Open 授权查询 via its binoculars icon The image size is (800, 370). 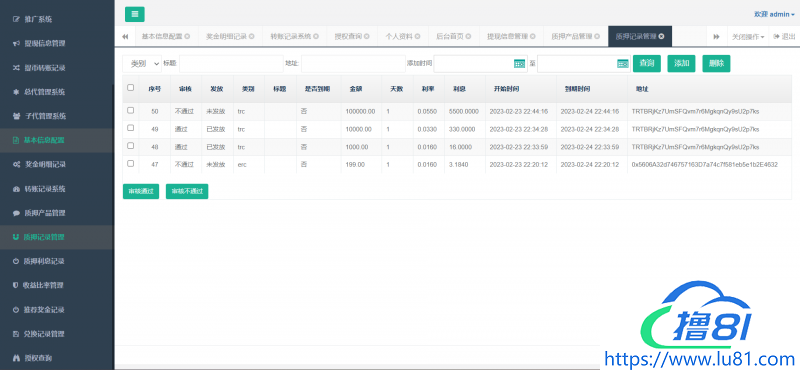(x=16, y=358)
